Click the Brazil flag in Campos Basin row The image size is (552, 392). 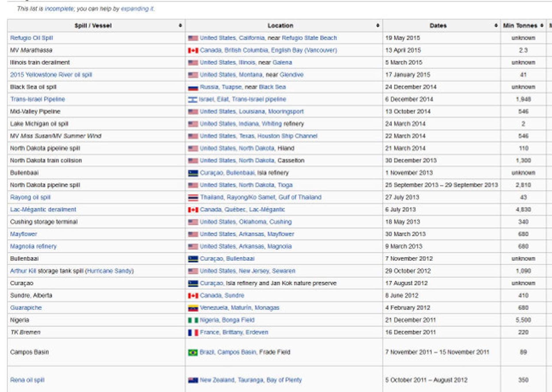tap(193, 352)
